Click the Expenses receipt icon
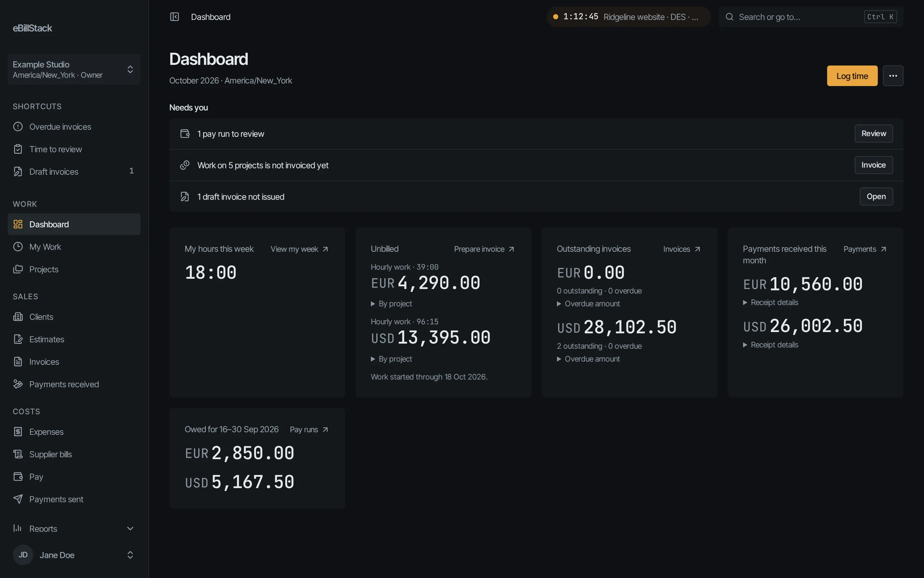The height and width of the screenshot is (578, 924). (18, 432)
